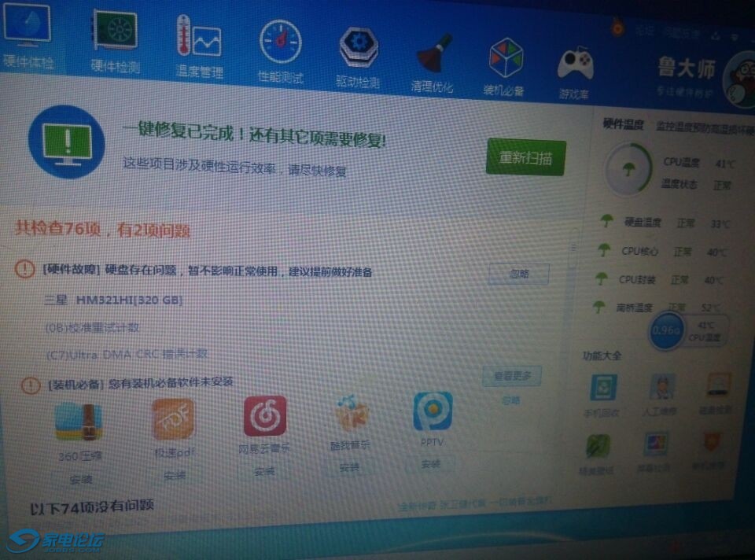The width and height of the screenshot is (755, 560).
Task: Click the green 重新扫描 rescan button
Action: pos(525,158)
